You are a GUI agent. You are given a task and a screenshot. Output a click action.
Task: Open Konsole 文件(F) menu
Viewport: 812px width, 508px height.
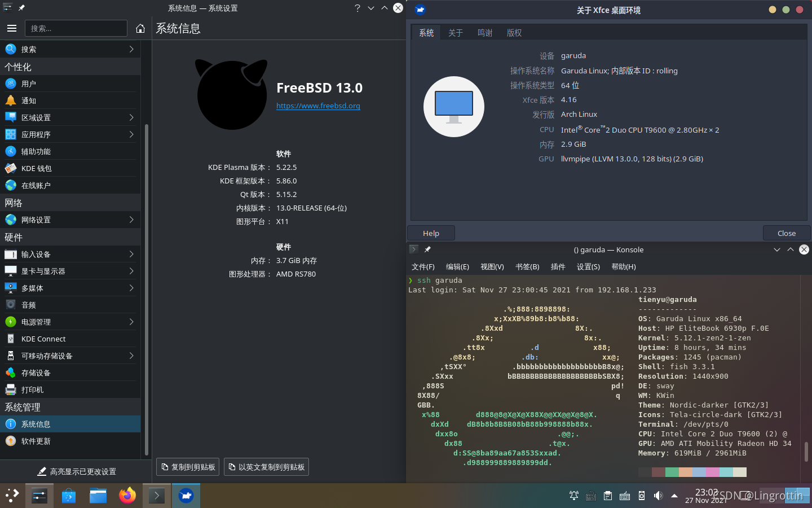pyautogui.click(x=423, y=266)
